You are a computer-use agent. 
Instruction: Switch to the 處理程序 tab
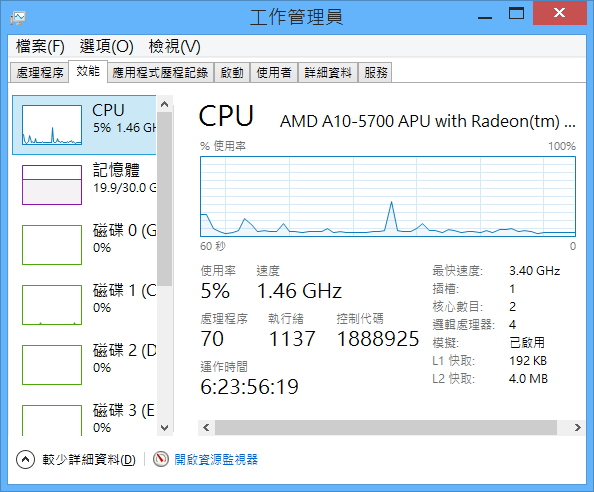click(x=39, y=72)
